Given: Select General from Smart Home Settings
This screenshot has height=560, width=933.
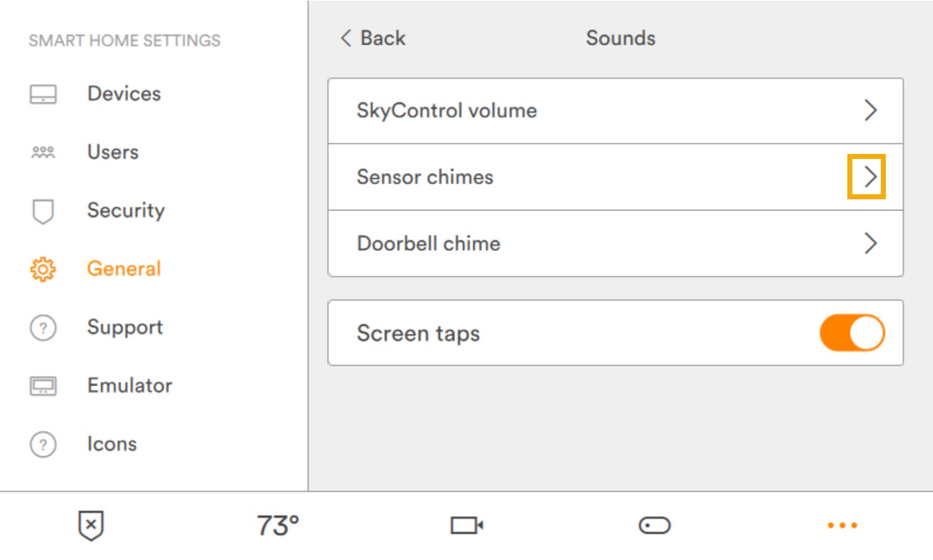Looking at the screenshot, I should (x=124, y=269).
